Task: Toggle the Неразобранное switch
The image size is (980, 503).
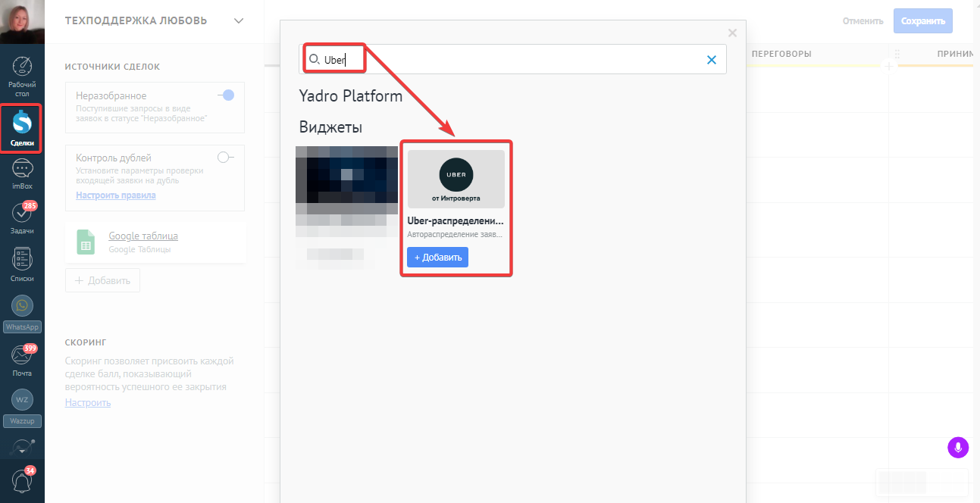Action: coord(226,95)
